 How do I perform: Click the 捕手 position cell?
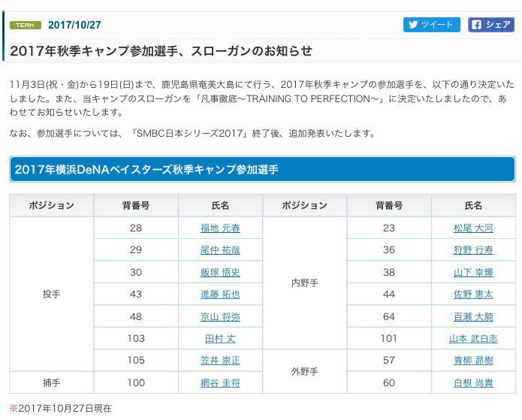(51, 382)
